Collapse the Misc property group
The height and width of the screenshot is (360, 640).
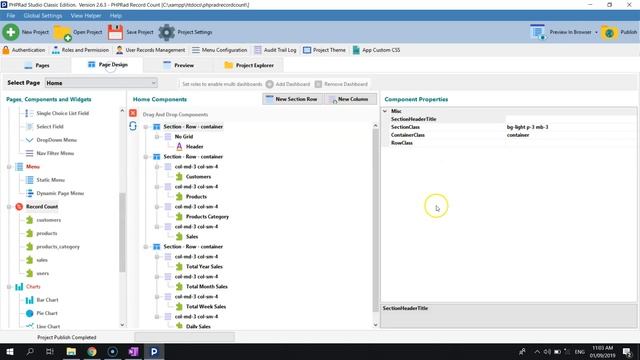(x=385, y=111)
